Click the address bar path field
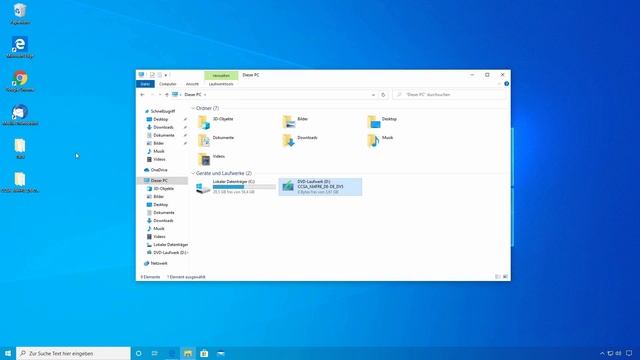Viewport: 640px width, 360px height. point(273,95)
